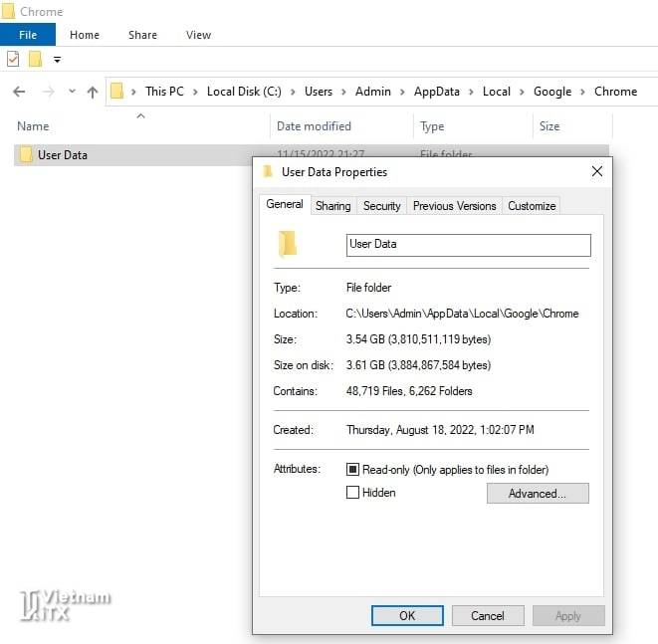Expand the chevron after Local Disk (C:)

click(294, 92)
